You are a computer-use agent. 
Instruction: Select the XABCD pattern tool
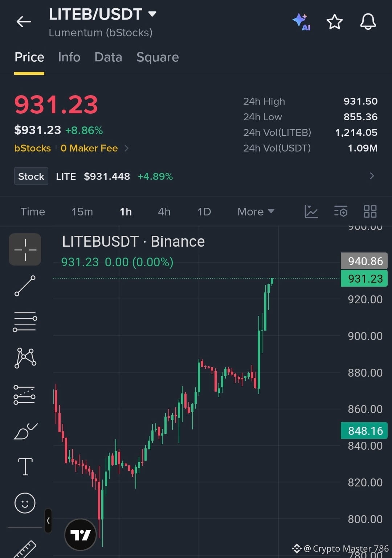25,358
